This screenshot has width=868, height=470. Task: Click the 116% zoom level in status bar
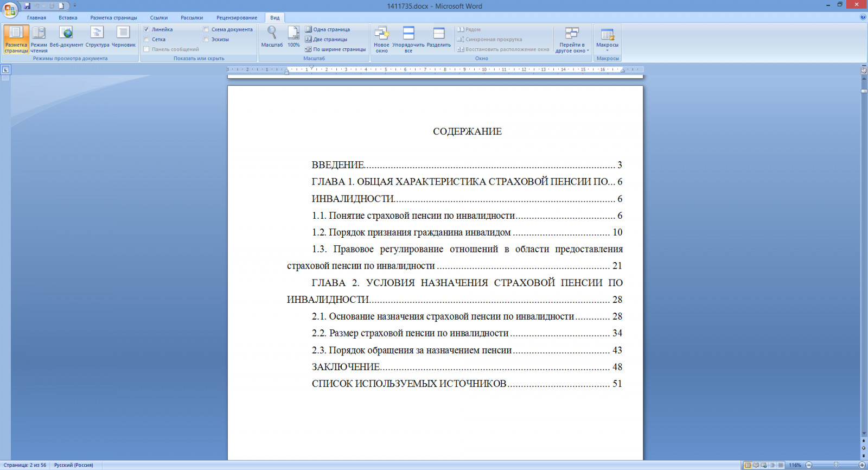click(795, 465)
